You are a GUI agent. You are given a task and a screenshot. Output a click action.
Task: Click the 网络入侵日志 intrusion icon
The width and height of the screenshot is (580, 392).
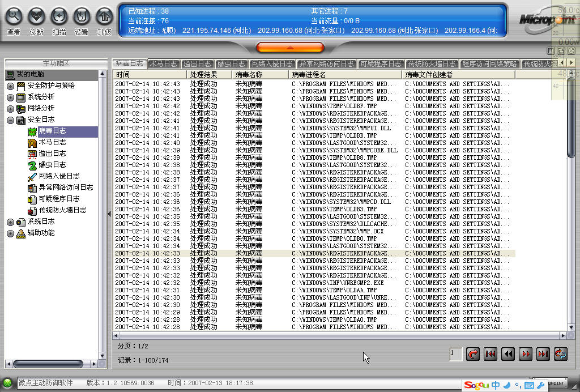[32, 177]
